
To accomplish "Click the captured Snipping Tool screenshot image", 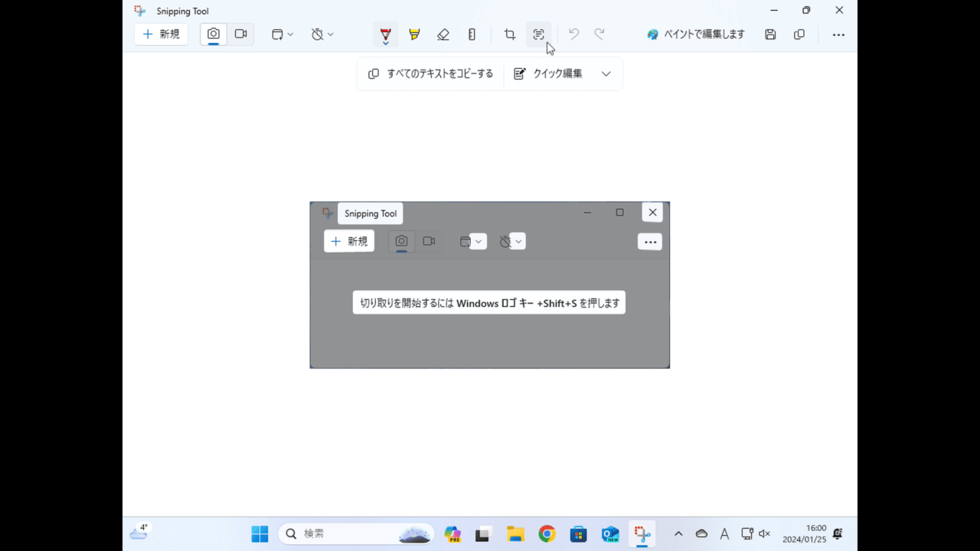I will point(490,285).
